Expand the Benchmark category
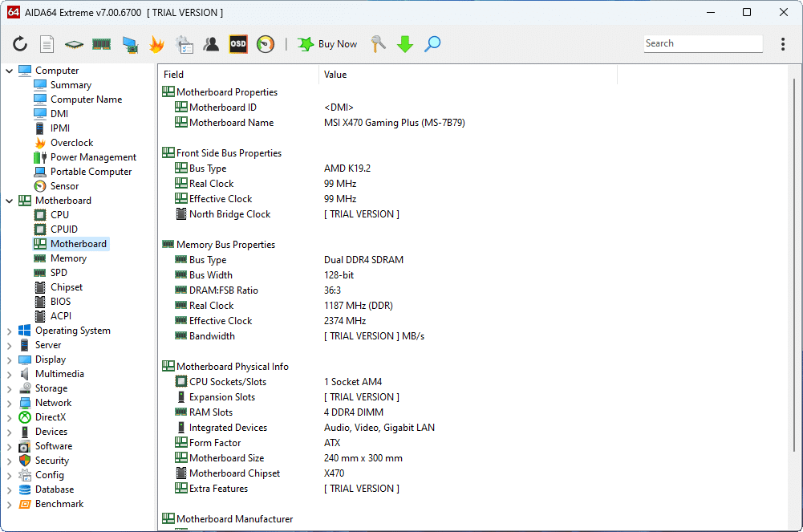 [x=8, y=503]
